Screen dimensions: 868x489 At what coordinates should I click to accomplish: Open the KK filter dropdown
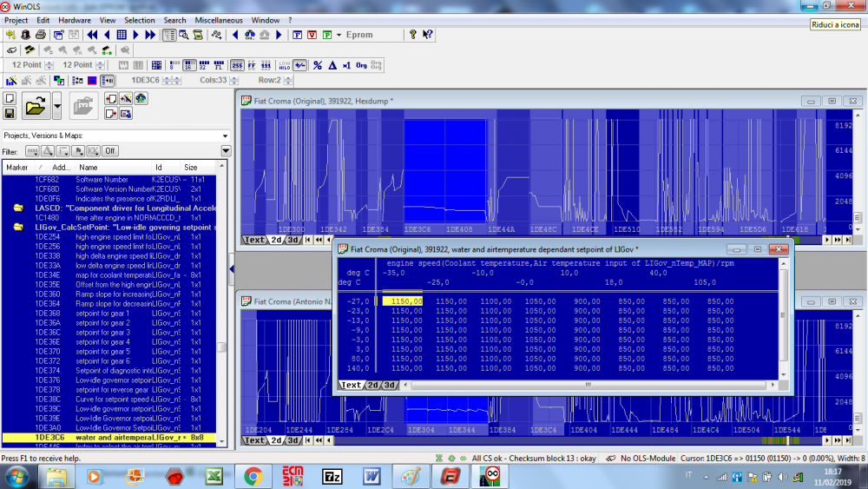(x=93, y=150)
